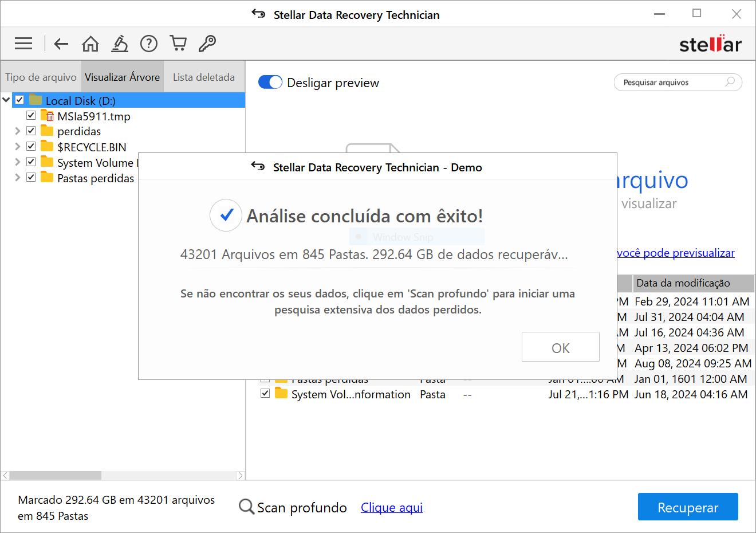Expand the System Volume folder node
756x533 pixels.
[x=18, y=162]
